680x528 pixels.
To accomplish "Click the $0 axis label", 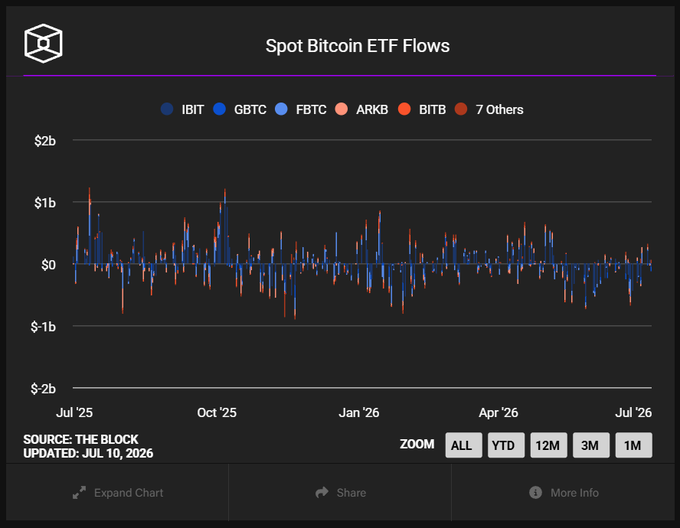I will pyautogui.click(x=49, y=264).
